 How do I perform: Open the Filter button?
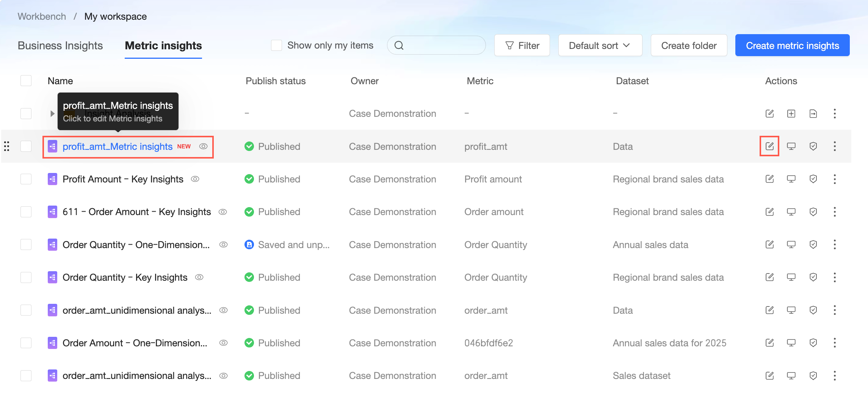click(x=522, y=46)
